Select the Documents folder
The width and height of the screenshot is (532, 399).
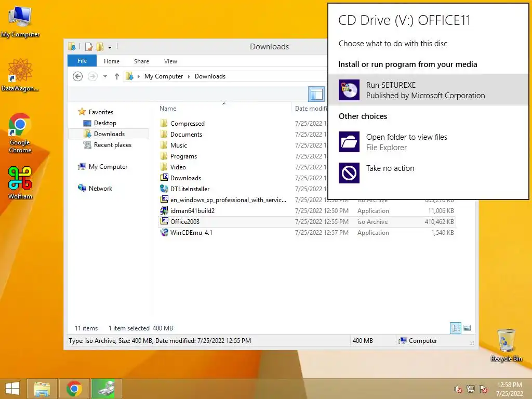(x=186, y=135)
